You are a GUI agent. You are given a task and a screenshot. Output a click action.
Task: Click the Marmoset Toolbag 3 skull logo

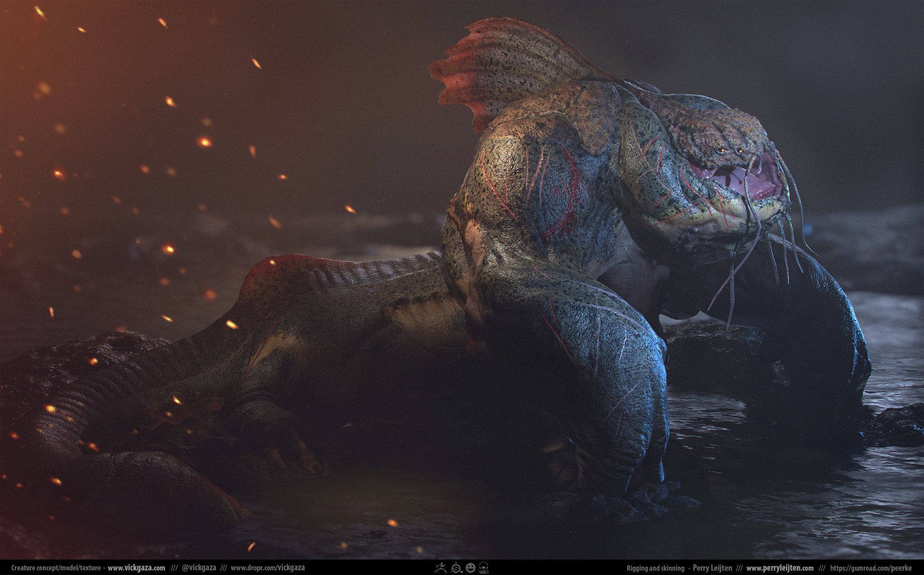click(x=484, y=568)
